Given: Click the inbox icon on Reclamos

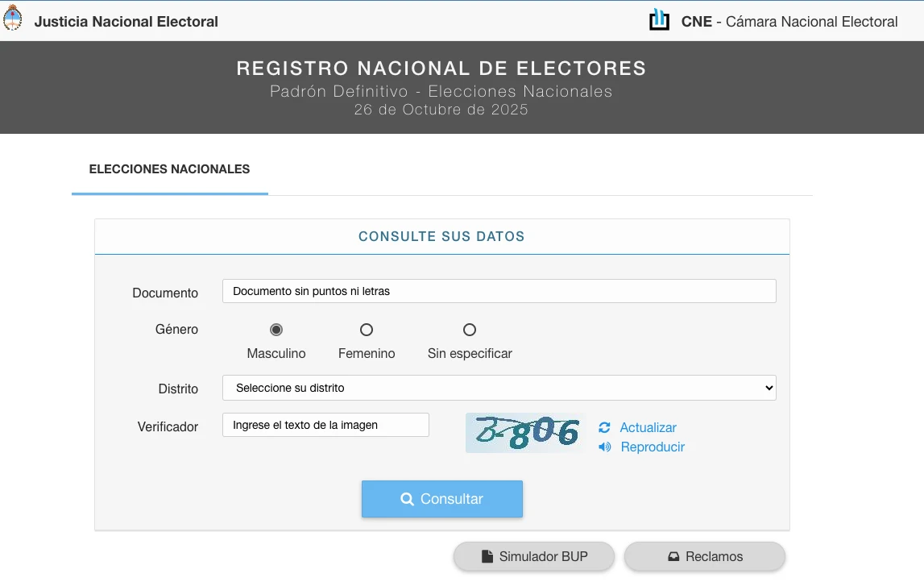Looking at the screenshot, I should 673,556.
